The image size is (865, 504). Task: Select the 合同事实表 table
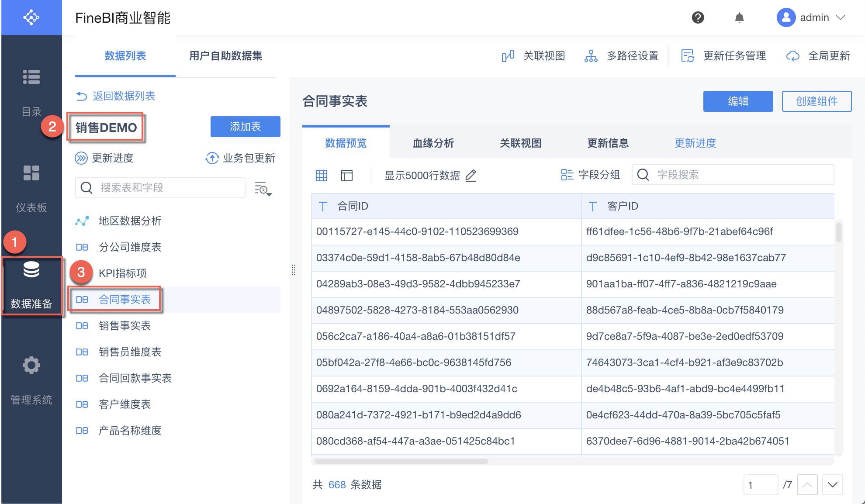tap(177, 300)
